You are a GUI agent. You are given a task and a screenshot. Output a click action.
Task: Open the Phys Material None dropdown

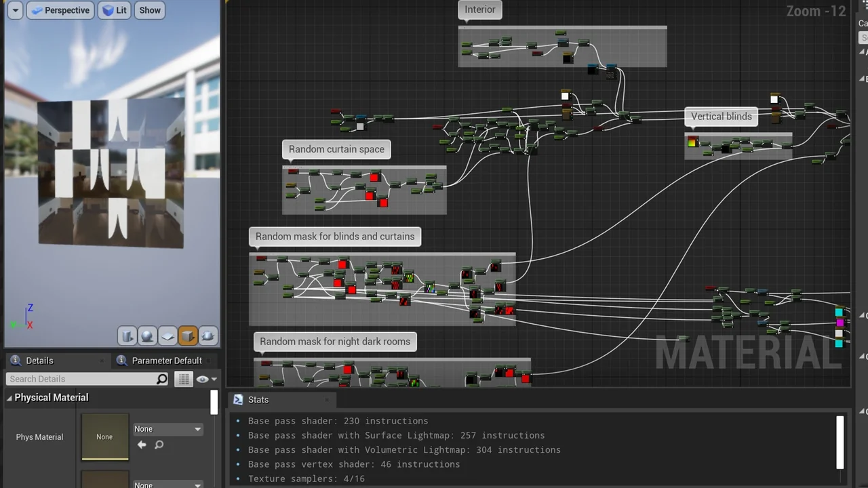tap(167, 429)
